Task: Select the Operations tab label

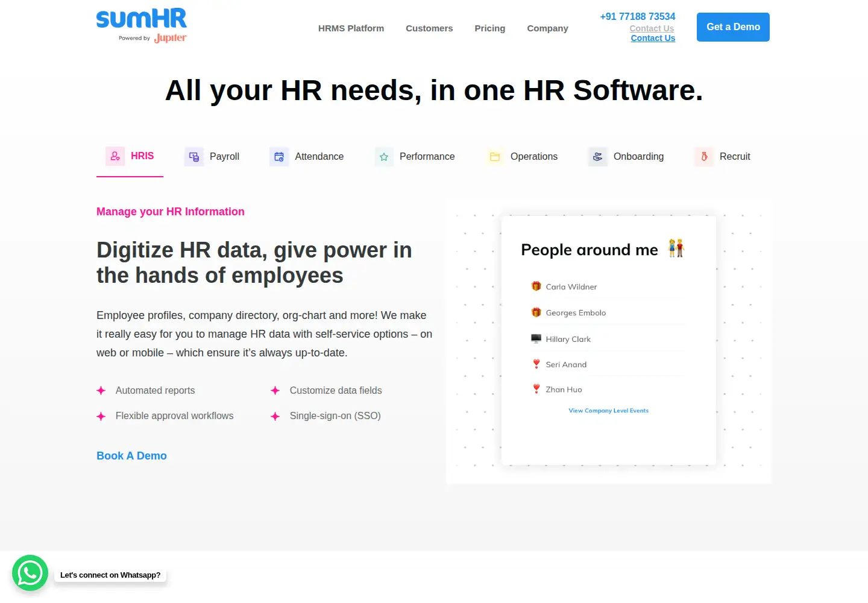Action: [534, 157]
